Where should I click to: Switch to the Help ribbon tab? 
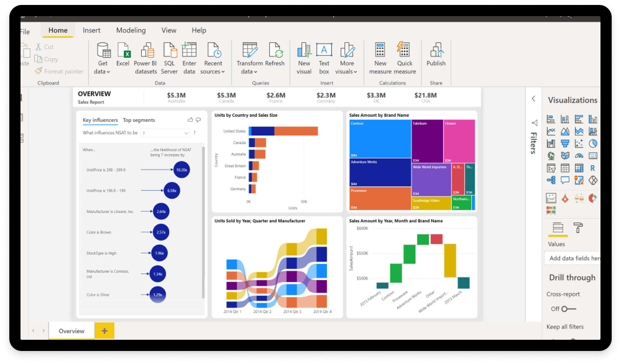pos(199,30)
